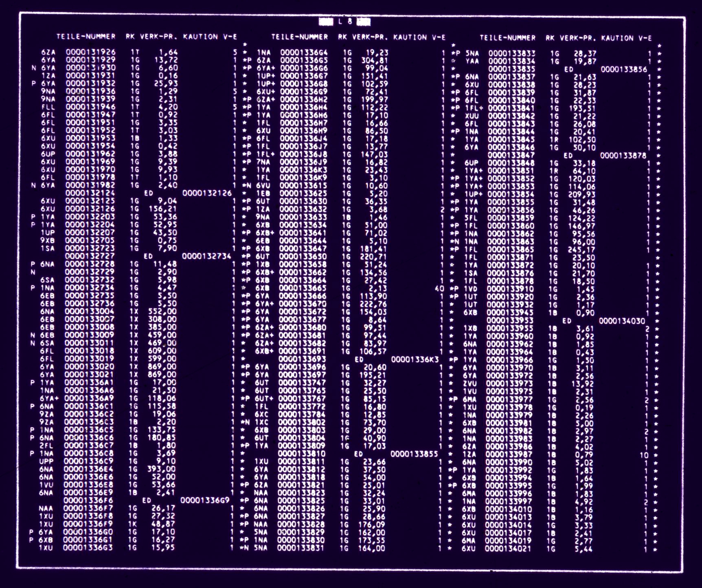Image resolution: width=702 pixels, height=588 pixels.
Task: Click the price 552,00
Action: pyautogui.click(x=162, y=312)
